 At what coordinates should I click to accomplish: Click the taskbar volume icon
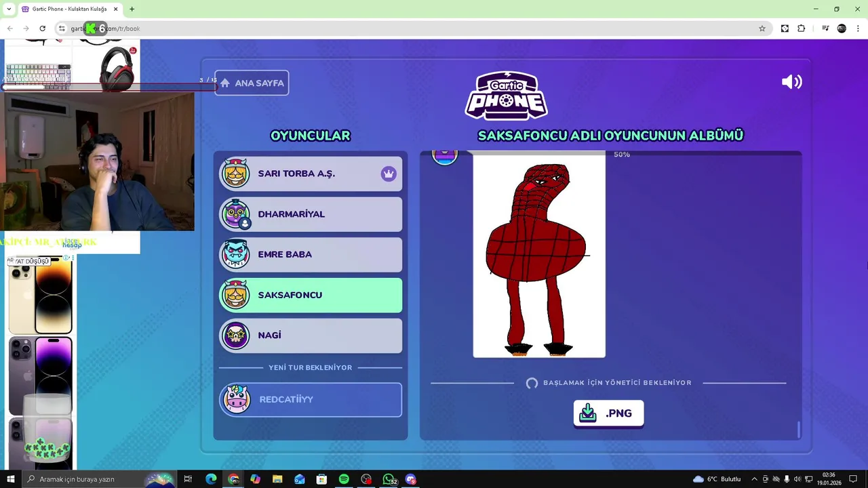tap(797, 479)
